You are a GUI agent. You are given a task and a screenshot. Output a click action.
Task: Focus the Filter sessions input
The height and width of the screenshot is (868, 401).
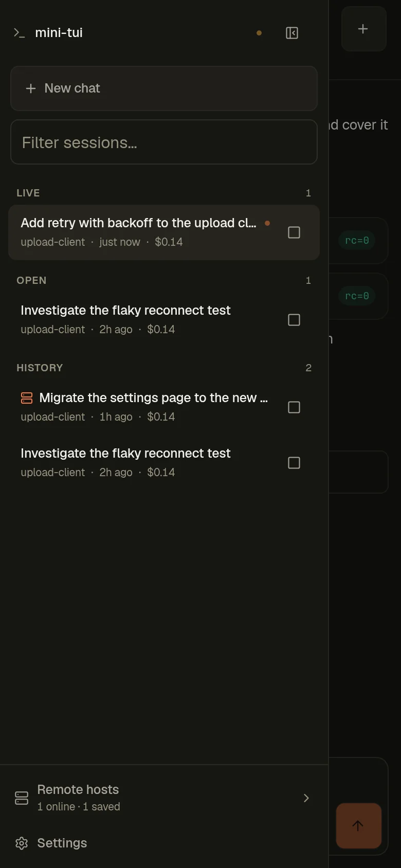[x=164, y=142]
